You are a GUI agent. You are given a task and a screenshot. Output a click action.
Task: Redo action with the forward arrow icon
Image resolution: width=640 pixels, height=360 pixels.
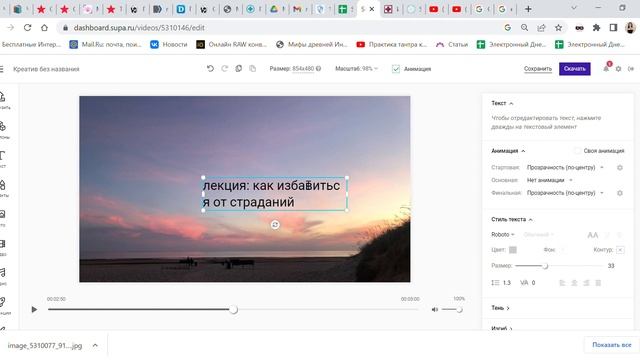tap(224, 69)
